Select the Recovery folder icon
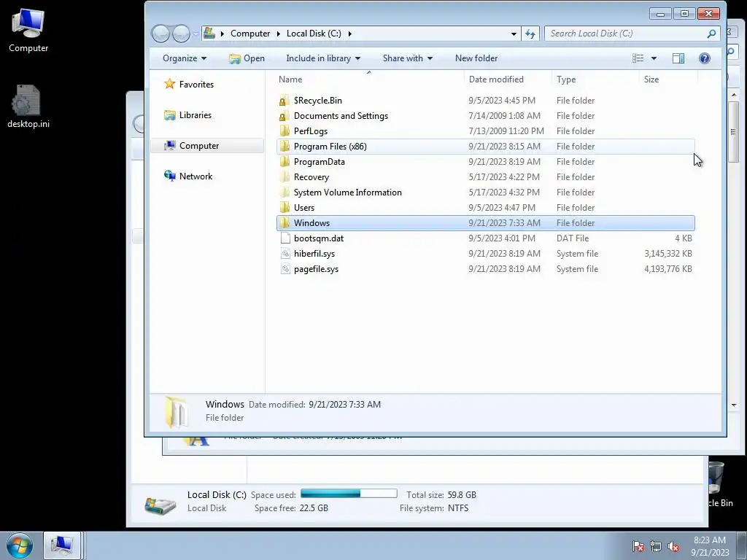The width and height of the screenshot is (747, 560). (285, 176)
